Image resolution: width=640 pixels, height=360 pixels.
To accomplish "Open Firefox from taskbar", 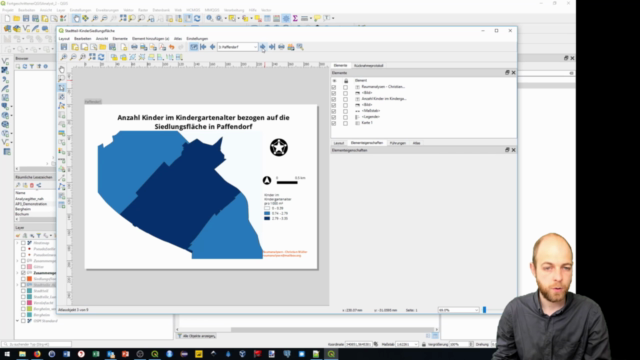I will 37,354.
